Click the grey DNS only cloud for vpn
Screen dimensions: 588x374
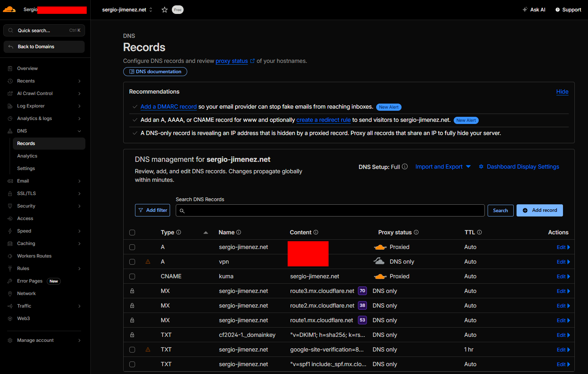click(379, 261)
